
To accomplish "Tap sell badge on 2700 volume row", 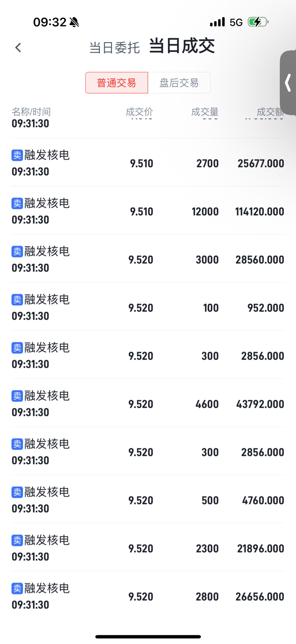I will tap(17, 155).
